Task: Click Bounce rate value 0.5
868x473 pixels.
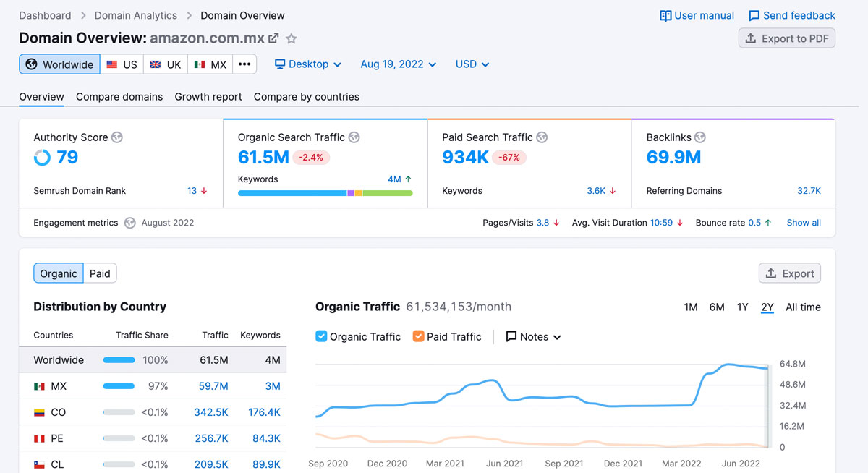Action: pos(754,223)
